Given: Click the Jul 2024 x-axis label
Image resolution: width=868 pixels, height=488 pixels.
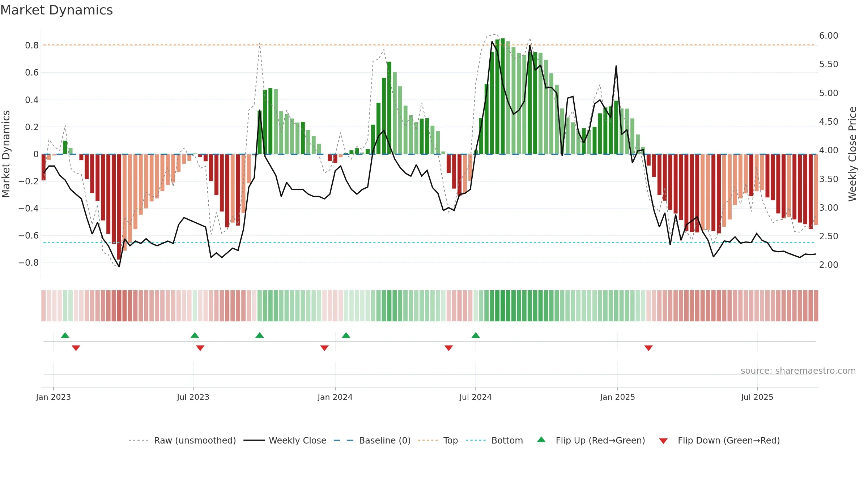Looking at the screenshot, I should pos(476,397).
